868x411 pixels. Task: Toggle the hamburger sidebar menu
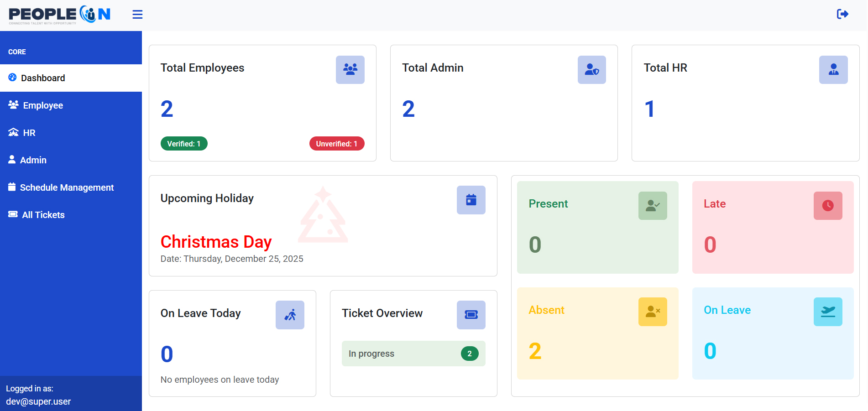(137, 15)
